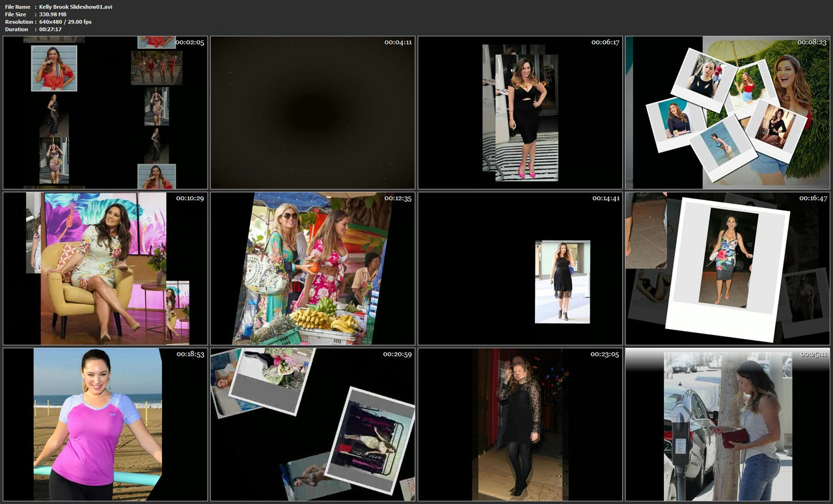Viewport: 833px width, 504px height.
Task: Click the '00:08:23' timestamp label
Action: click(x=813, y=42)
